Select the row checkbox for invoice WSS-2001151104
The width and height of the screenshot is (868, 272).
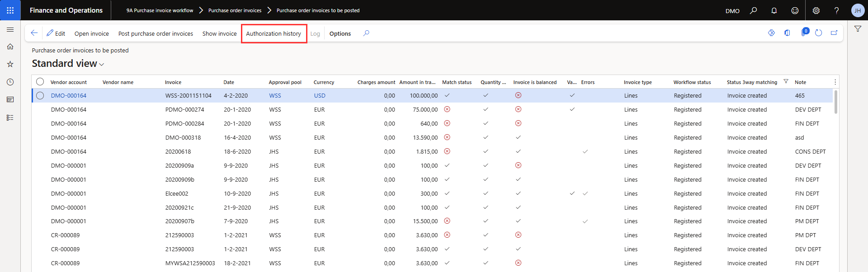pyautogui.click(x=40, y=95)
